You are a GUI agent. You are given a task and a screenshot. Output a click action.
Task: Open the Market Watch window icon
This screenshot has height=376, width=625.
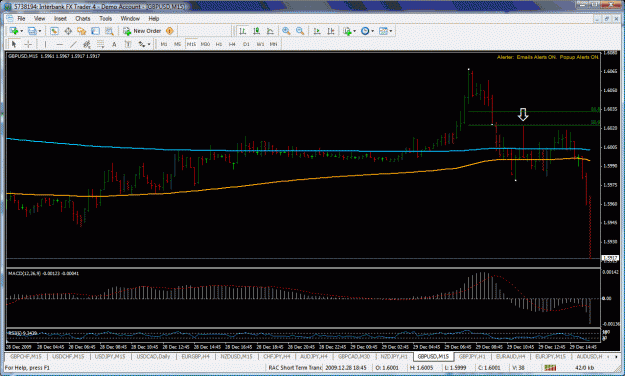(54, 31)
